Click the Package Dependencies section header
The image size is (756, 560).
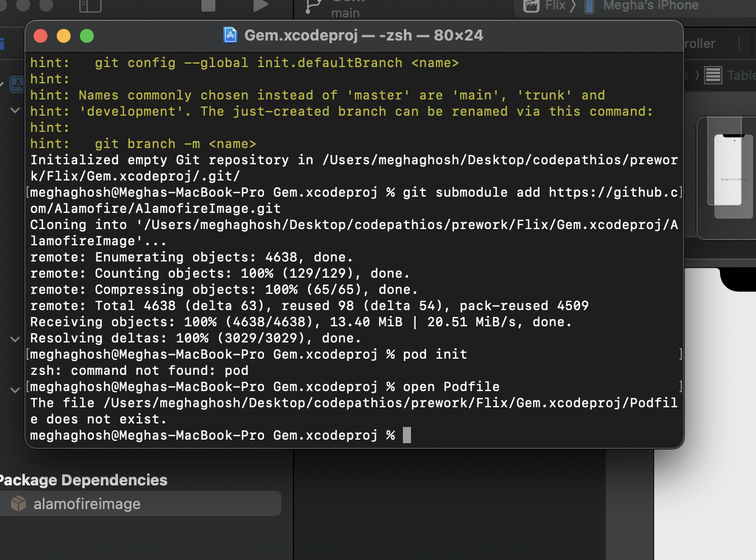coord(83,480)
